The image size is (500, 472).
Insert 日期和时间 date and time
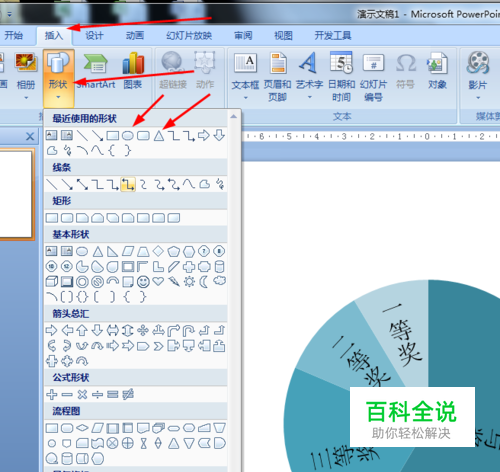pos(341,77)
